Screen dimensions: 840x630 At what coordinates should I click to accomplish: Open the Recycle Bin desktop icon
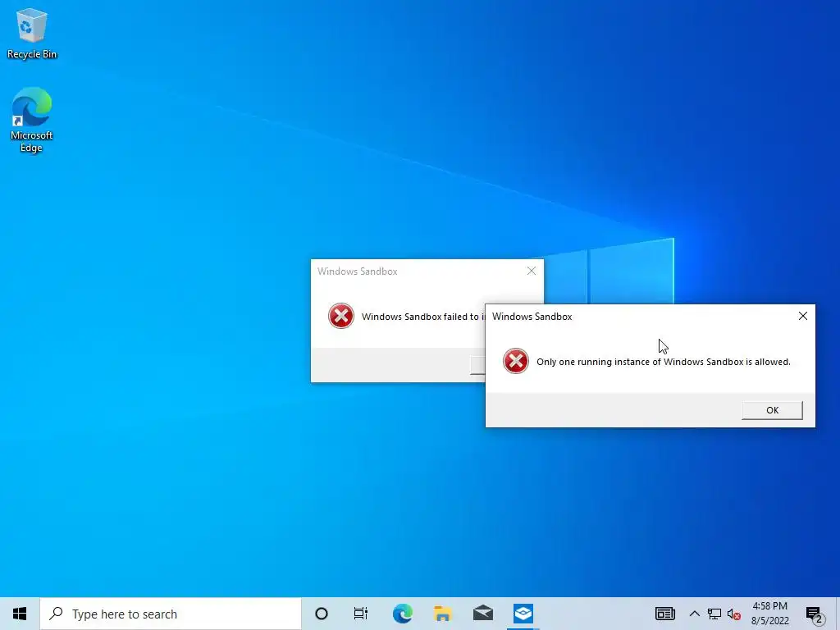coord(32,33)
